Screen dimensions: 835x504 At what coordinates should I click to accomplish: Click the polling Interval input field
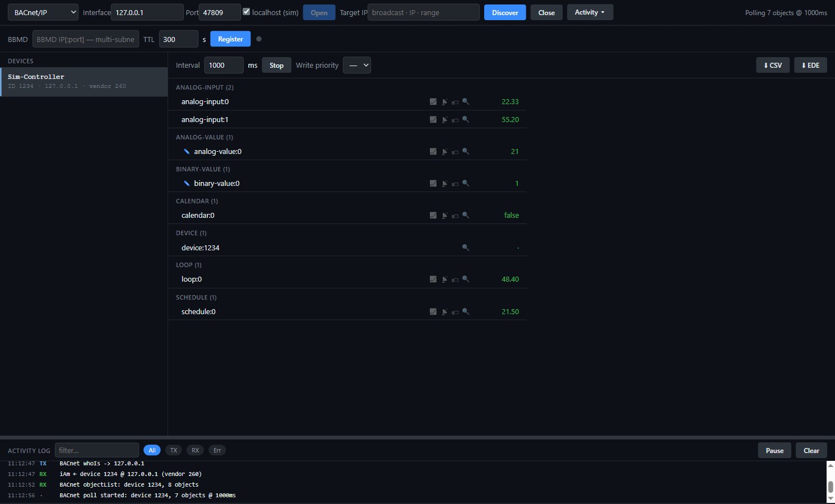click(x=224, y=66)
